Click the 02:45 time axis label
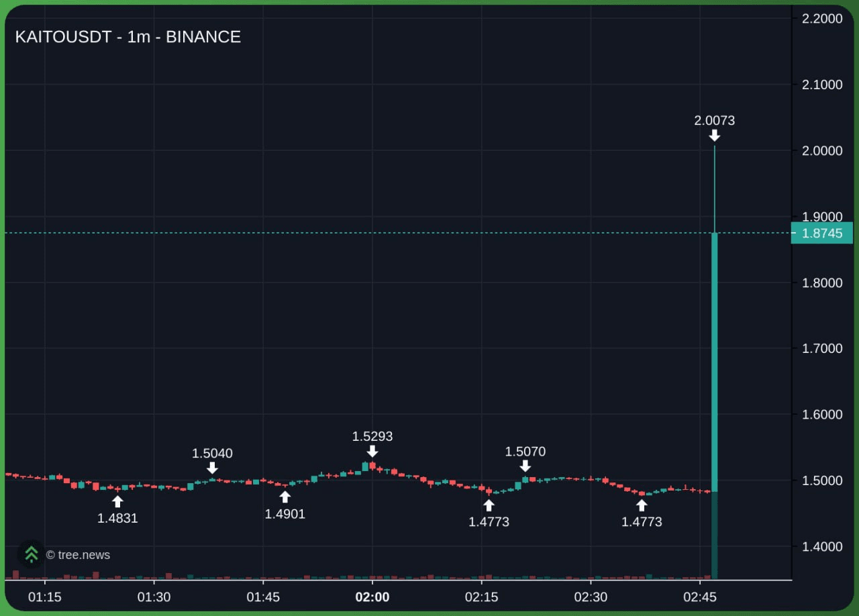The image size is (859, 616). click(x=700, y=597)
